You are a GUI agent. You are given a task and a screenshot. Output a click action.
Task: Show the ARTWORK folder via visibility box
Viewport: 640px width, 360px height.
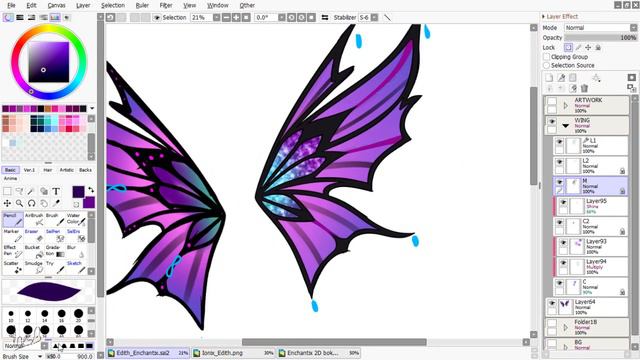[x=552, y=101]
